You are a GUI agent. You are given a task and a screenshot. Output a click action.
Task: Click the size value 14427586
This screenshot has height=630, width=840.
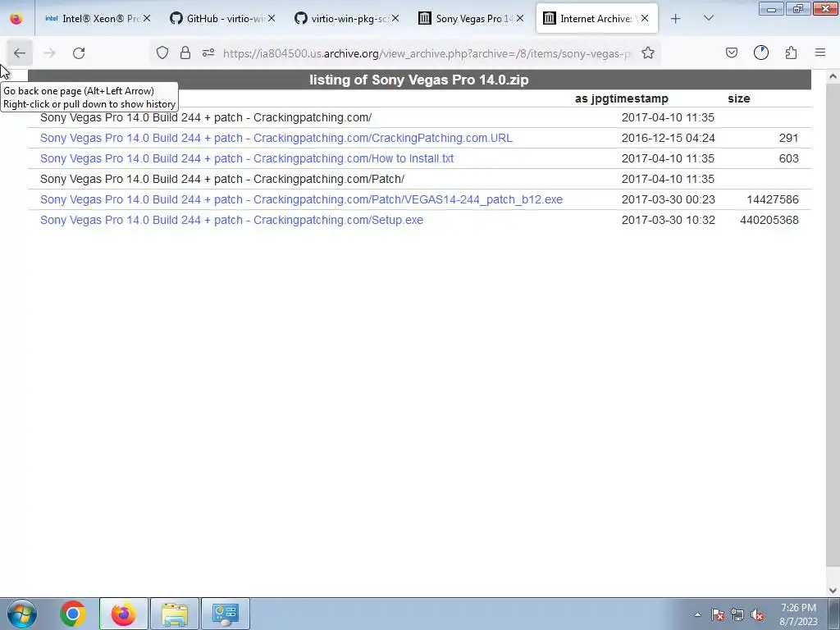pyautogui.click(x=773, y=200)
